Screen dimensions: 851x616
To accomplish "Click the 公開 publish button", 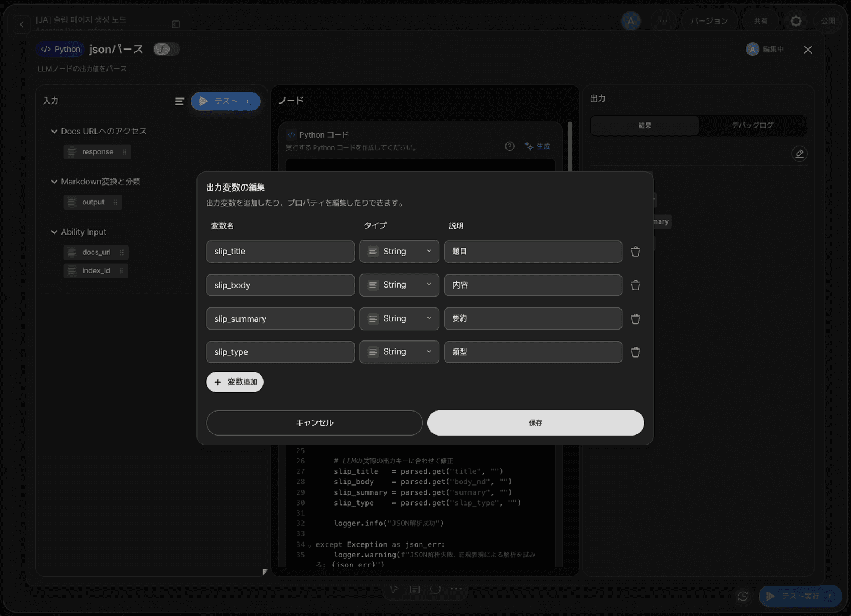I will point(828,21).
